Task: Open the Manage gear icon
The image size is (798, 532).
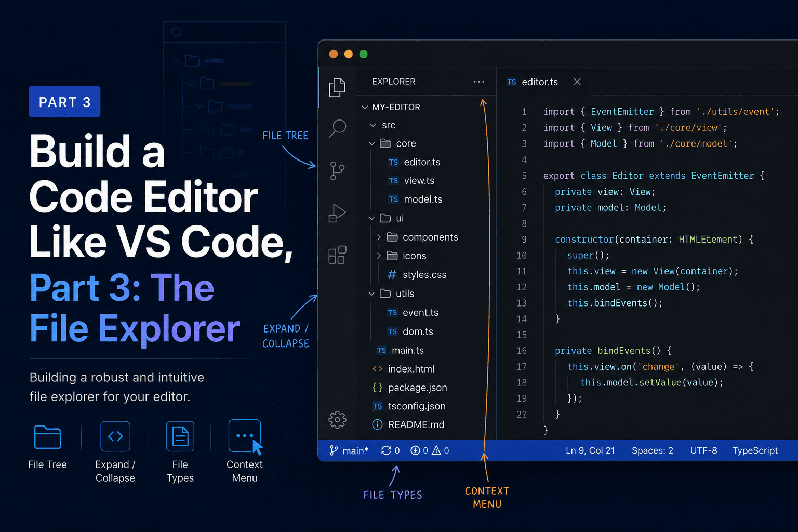Action: tap(337, 419)
